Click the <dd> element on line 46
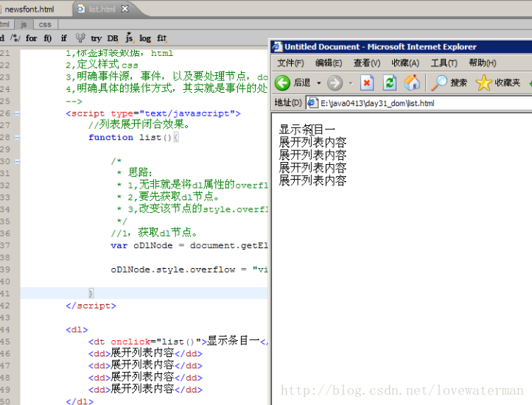This screenshot has height=405, width=532. (145, 353)
